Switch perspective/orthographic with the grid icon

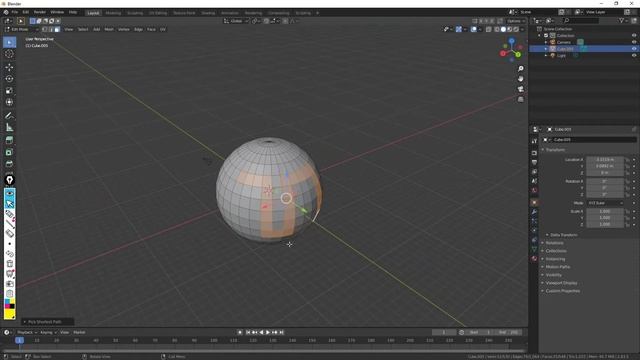(x=520, y=99)
